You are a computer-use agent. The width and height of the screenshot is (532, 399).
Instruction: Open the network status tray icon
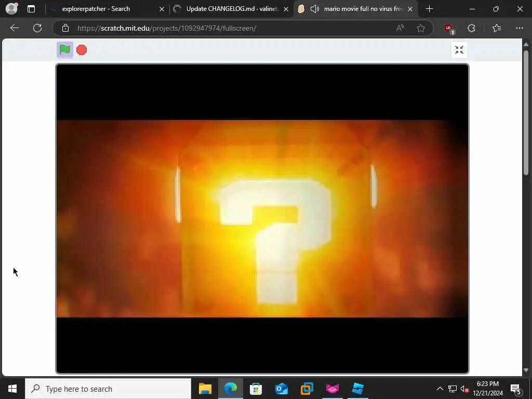coord(453,389)
